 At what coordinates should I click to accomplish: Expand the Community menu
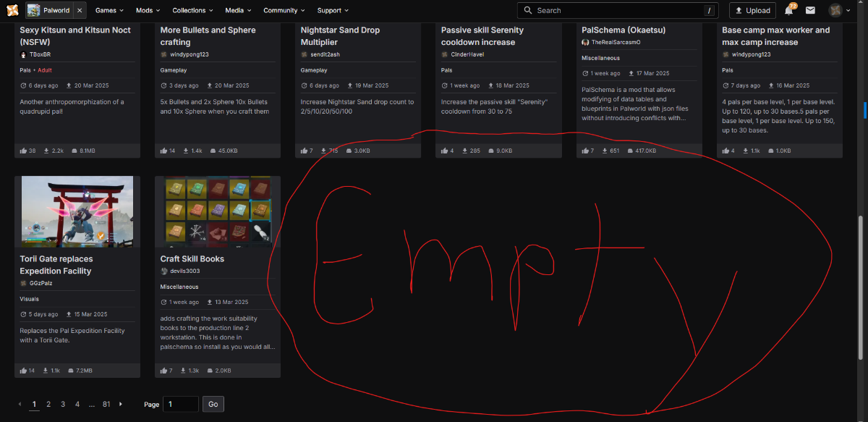(x=284, y=10)
